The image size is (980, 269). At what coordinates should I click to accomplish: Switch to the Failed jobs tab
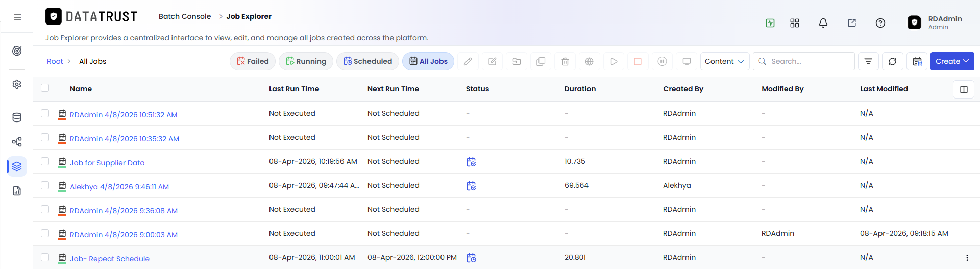(253, 61)
